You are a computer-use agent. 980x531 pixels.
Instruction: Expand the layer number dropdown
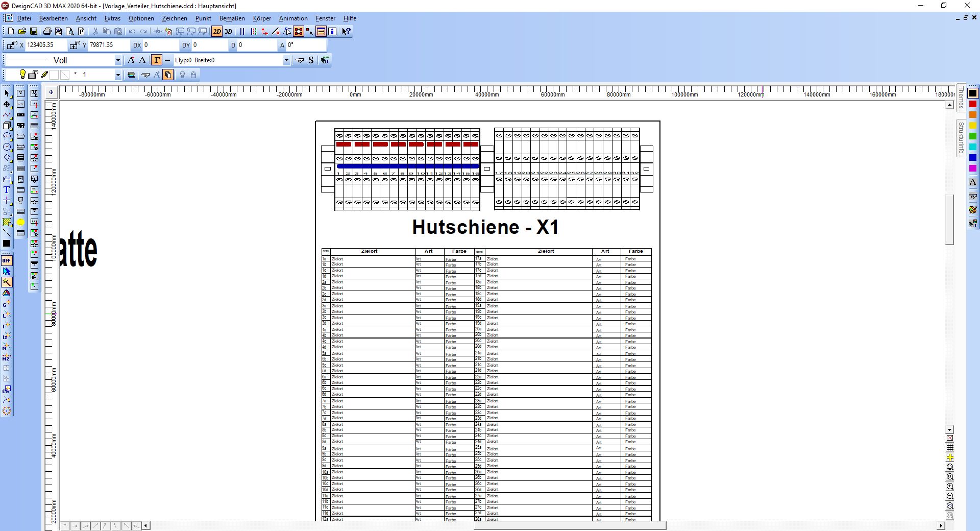(118, 75)
